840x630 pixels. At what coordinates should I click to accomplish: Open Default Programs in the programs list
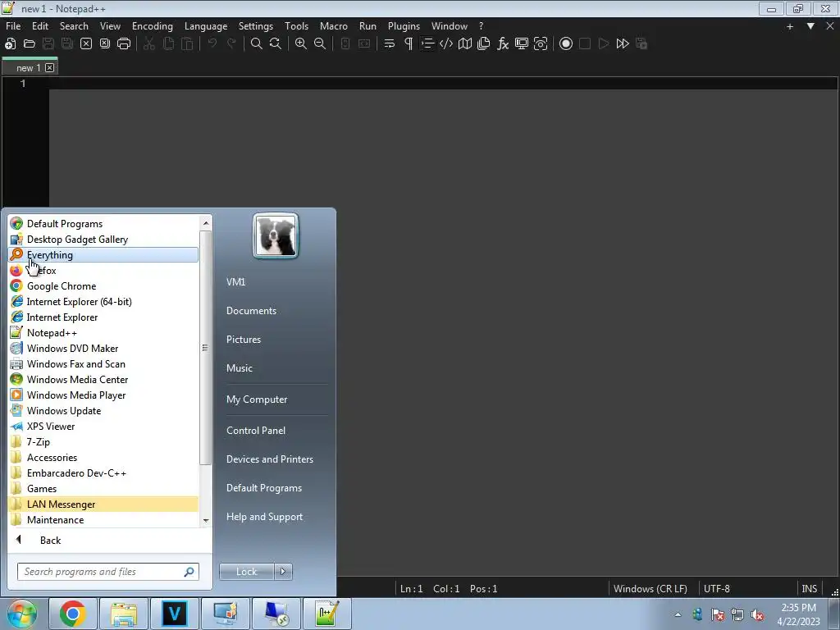coord(103,224)
